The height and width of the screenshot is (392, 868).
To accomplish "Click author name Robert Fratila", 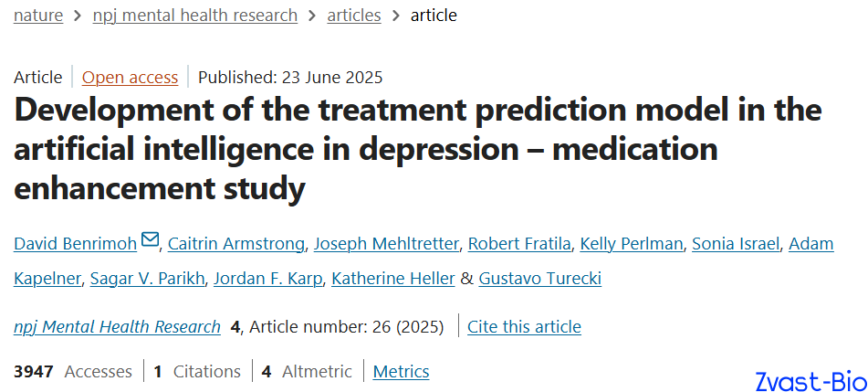I will click(519, 243).
